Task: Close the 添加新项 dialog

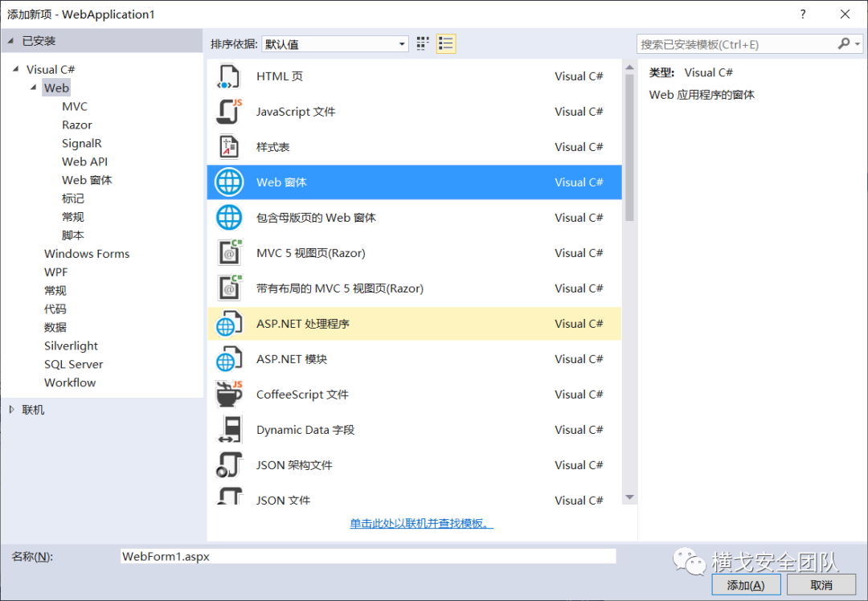Action: pyautogui.click(x=845, y=14)
